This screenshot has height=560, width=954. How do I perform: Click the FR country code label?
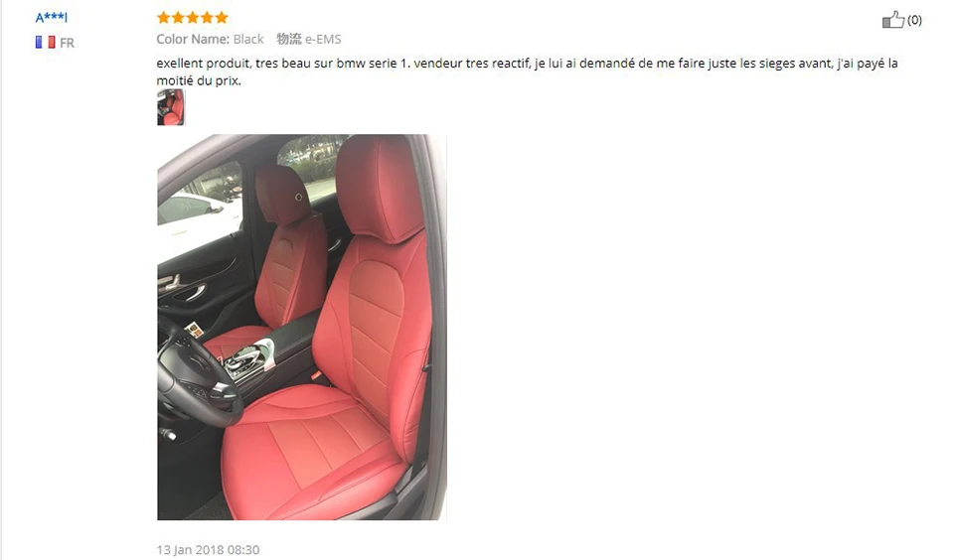[67, 43]
